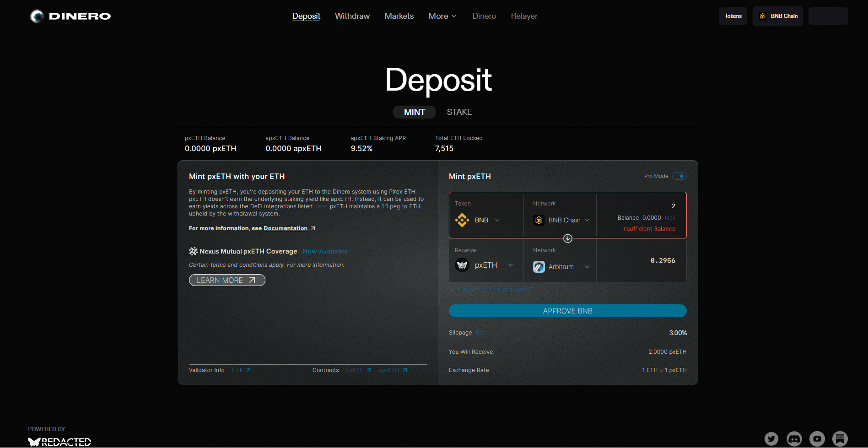
Task: Open the YouTube icon in the footer
Action: [817, 439]
